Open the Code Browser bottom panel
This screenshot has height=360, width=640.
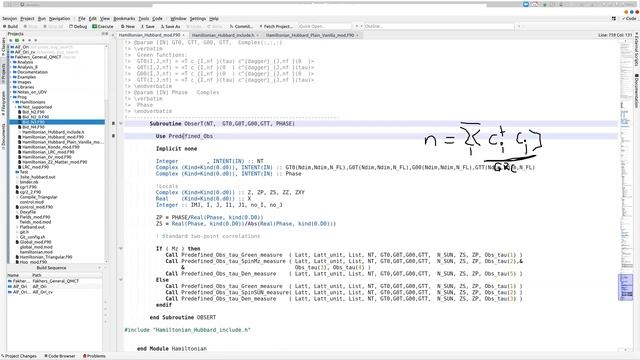tap(60, 356)
